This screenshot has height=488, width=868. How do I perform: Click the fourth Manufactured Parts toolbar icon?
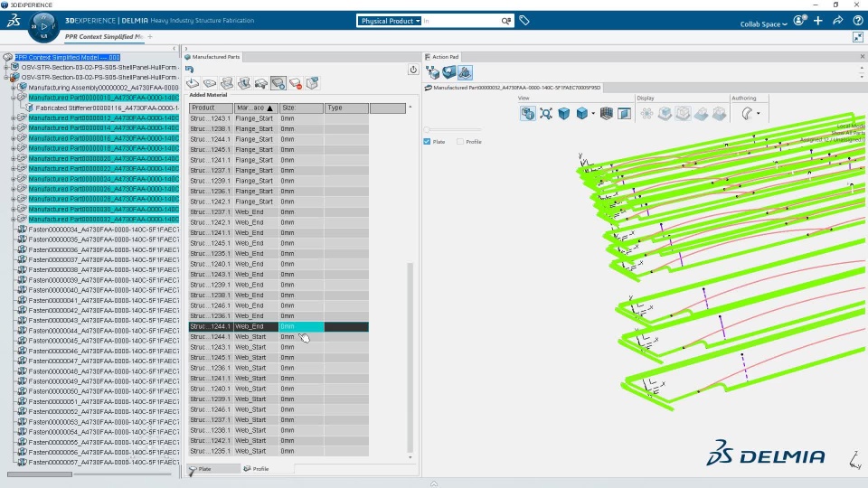(x=244, y=83)
